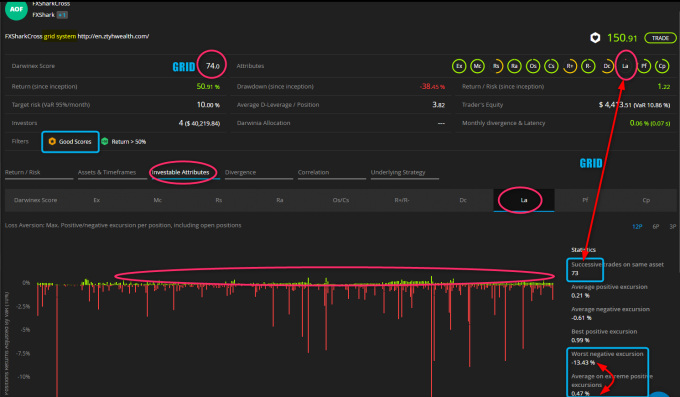Viewport: 680px width, 397px height.
Task: Open the Correlation tab
Action: 313,172
